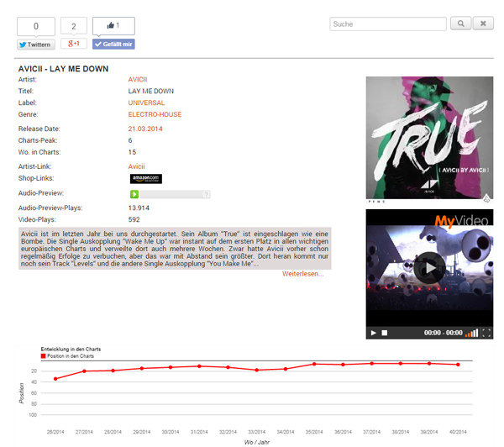Open the Avicii artist-link entry
This screenshot has width=504, height=447.
pyautogui.click(x=136, y=166)
